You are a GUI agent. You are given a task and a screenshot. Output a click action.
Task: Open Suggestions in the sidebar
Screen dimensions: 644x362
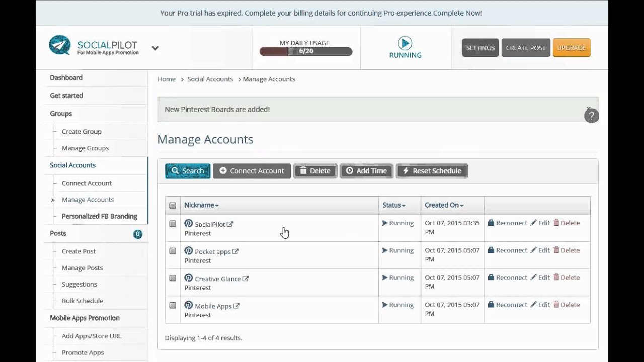79,285
